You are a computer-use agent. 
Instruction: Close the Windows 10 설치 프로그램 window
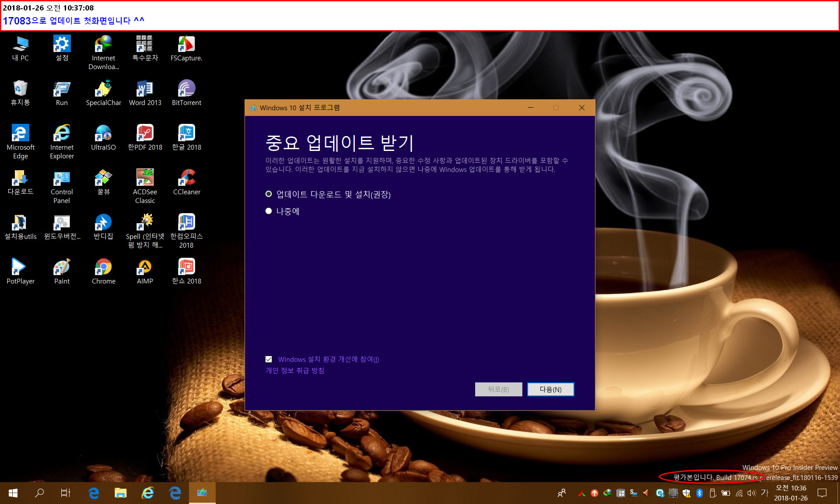pyautogui.click(x=582, y=108)
